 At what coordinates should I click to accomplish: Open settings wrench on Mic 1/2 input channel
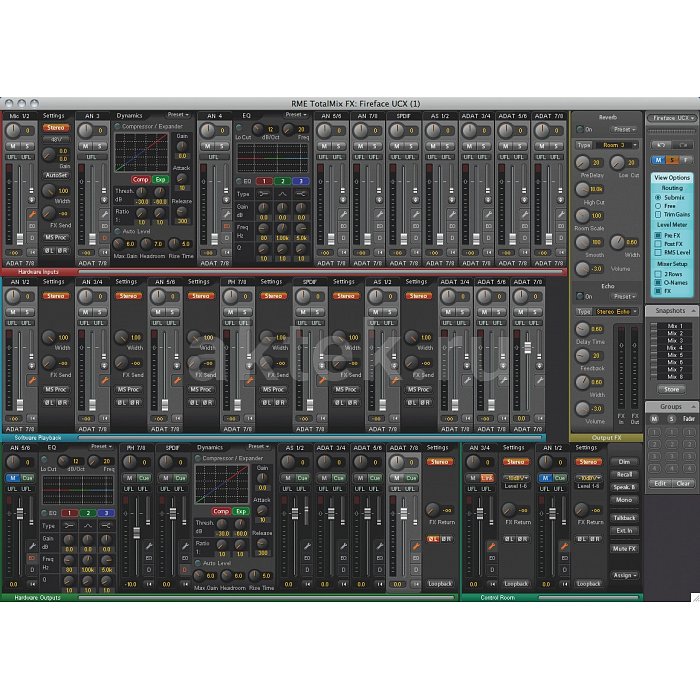tap(32, 214)
